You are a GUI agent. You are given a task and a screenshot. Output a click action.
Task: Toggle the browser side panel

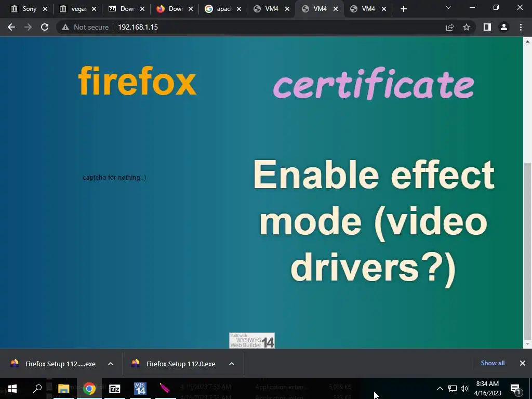click(487, 27)
